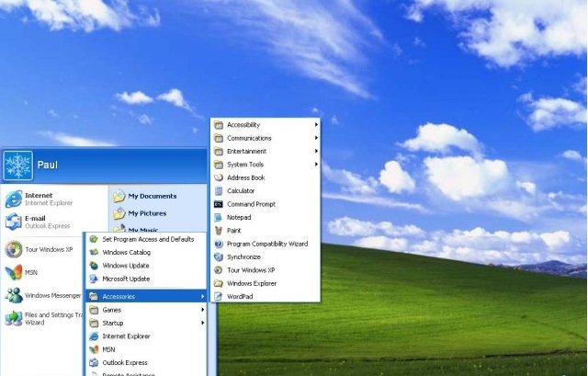The width and height of the screenshot is (588, 376).
Task: Click Internet Explorer icon in All Programs list
Action: (94, 336)
